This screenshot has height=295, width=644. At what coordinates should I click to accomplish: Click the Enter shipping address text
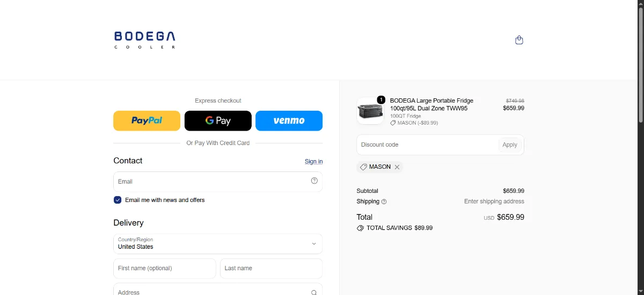494,202
